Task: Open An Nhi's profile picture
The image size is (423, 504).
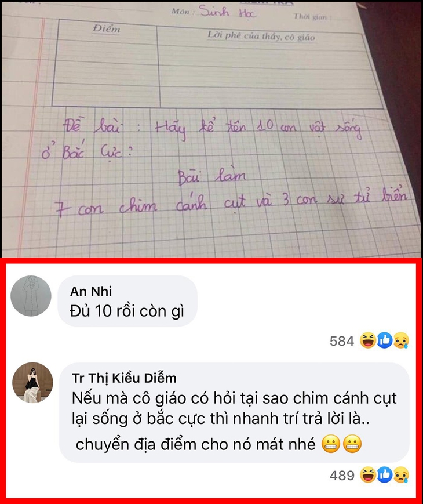Action: click(x=31, y=296)
